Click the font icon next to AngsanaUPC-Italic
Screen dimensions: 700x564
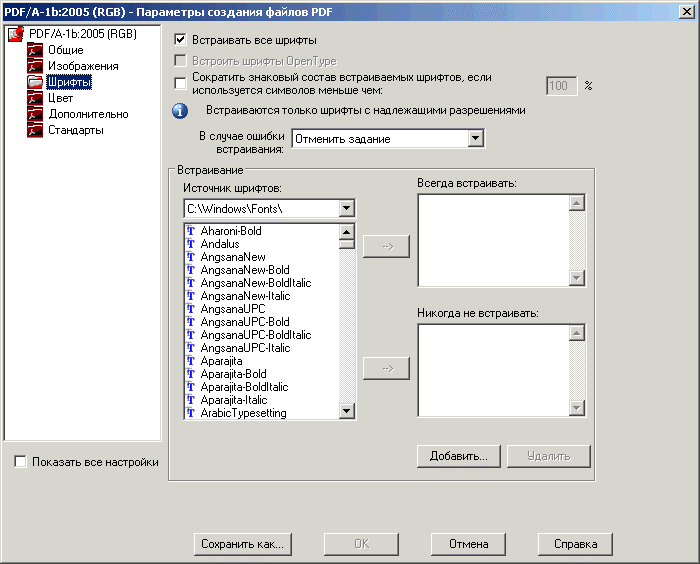(x=191, y=347)
